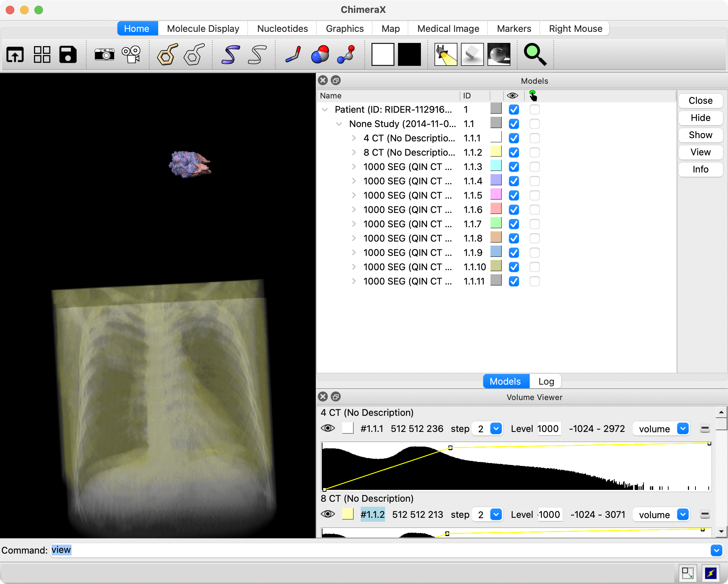Set the background to black
The height and width of the screenshot is (584, 728).
click(409, 54)
